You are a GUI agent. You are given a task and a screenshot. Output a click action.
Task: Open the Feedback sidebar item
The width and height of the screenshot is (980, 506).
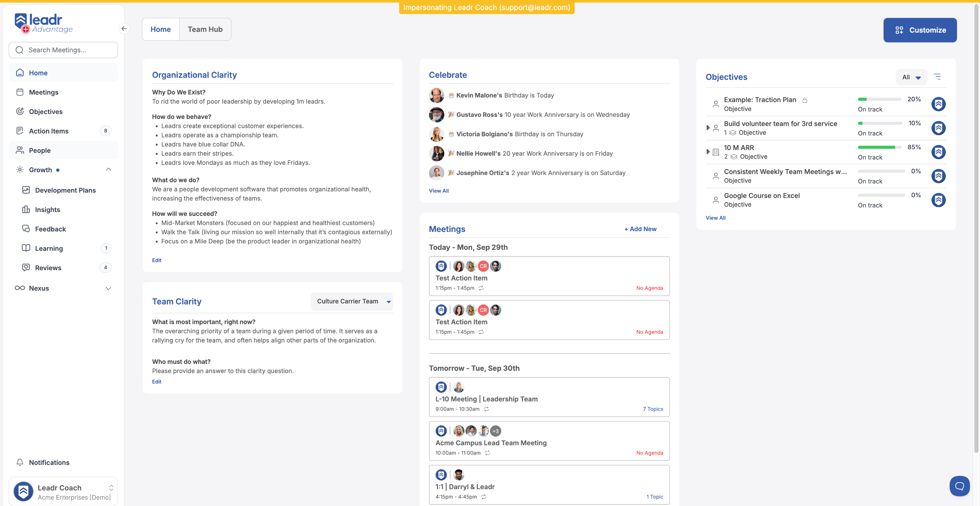point(50,229)
